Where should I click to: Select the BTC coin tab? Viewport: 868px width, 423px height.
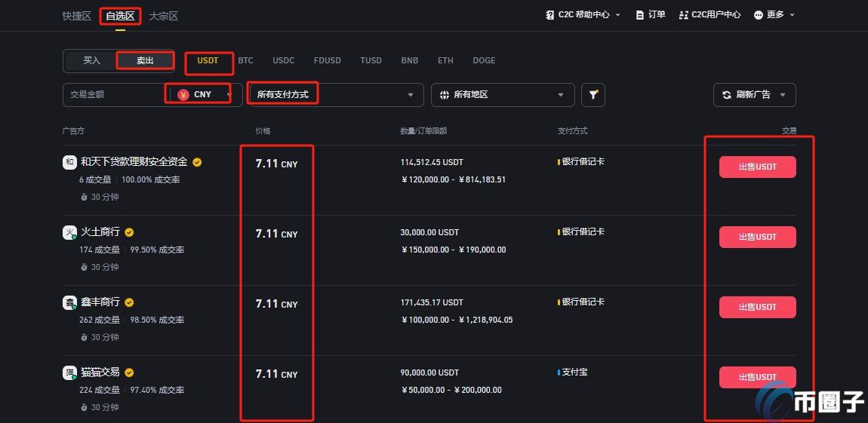pos(245,61)
